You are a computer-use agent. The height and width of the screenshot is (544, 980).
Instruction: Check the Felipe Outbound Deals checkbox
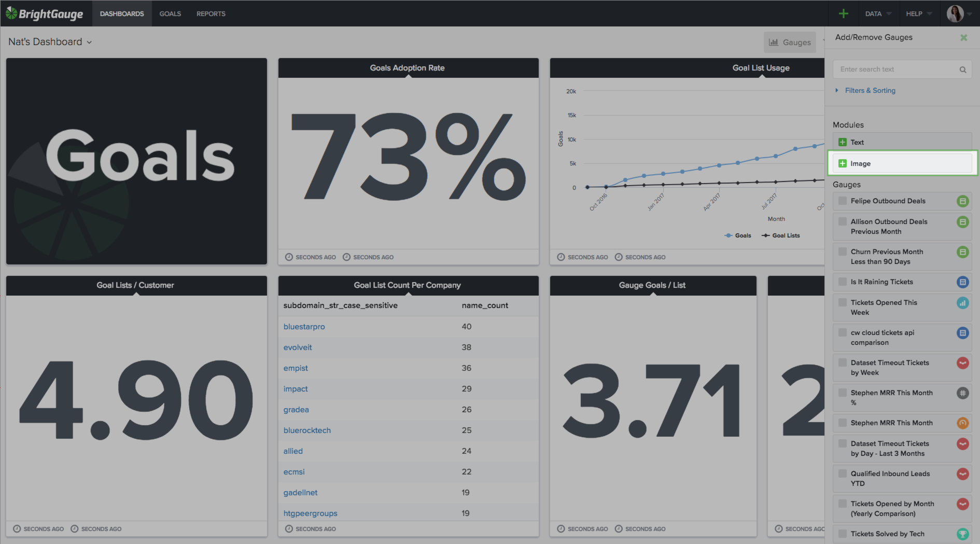(x=843, y=201)
